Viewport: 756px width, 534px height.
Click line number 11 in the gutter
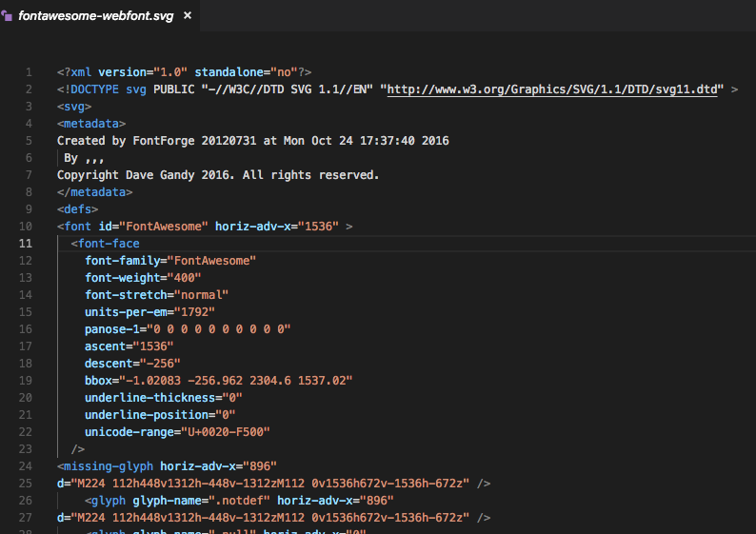click(x=26, y=244)
